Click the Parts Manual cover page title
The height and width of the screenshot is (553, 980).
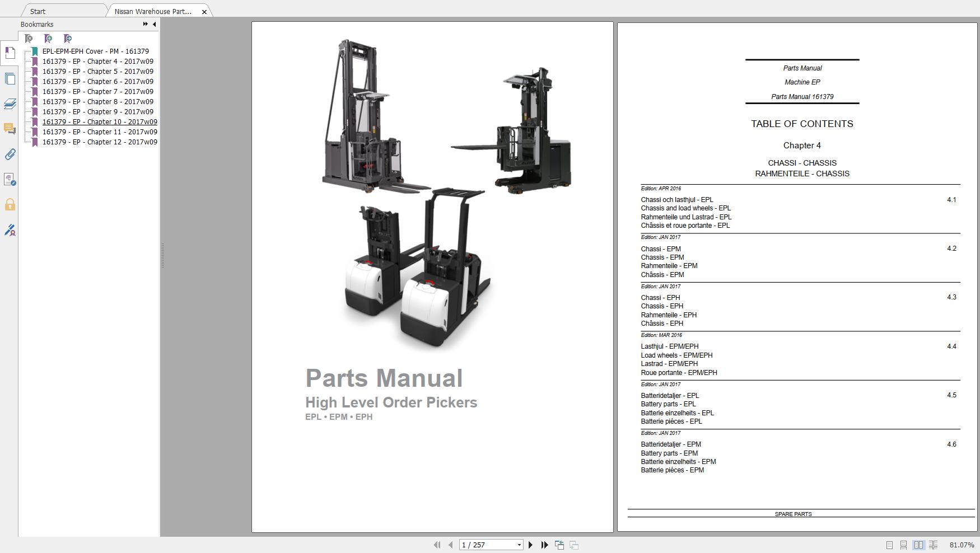pyautogui.click(x=384, y=378)
